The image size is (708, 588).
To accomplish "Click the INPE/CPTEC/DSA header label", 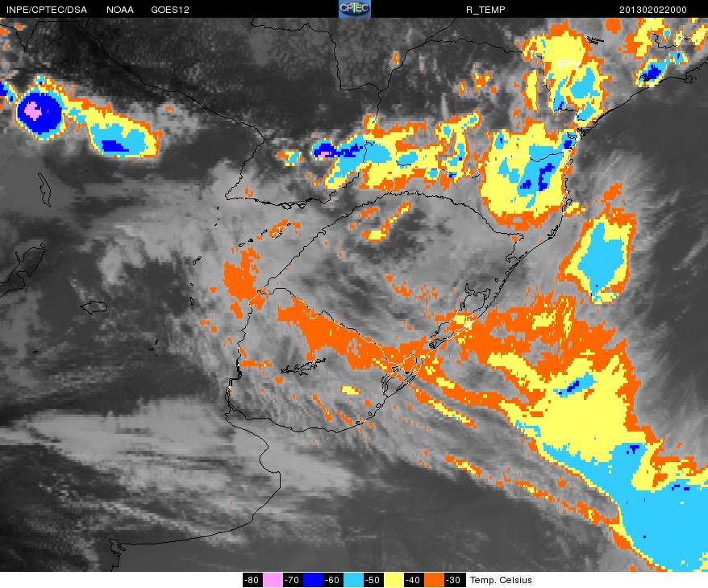I will [47, 10].
